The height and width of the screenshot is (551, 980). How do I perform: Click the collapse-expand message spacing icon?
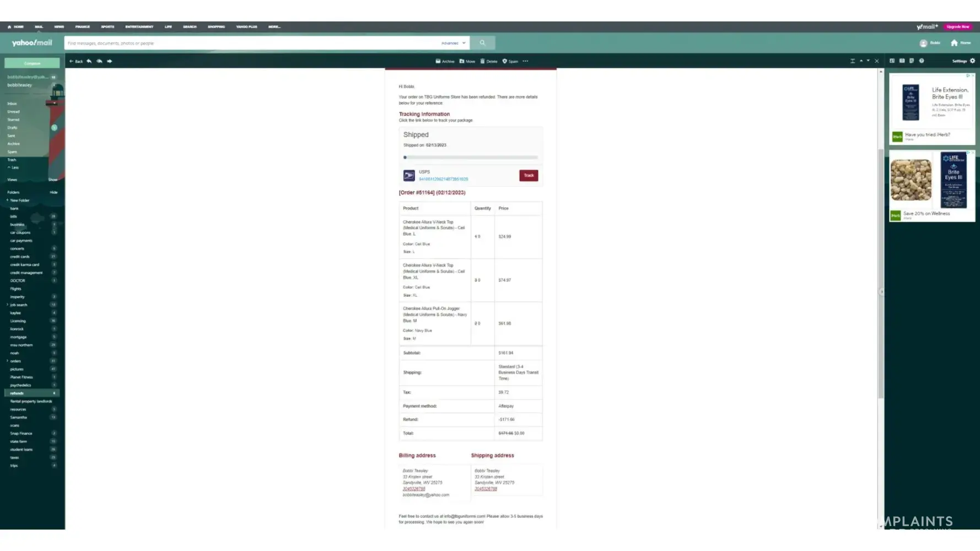tap(852, 61)
